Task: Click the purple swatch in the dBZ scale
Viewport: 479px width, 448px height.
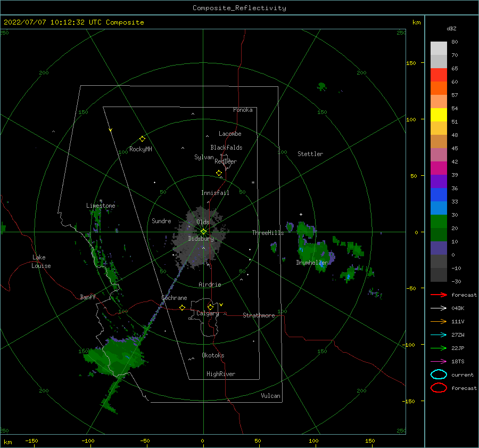Action: tap(439, 181)
